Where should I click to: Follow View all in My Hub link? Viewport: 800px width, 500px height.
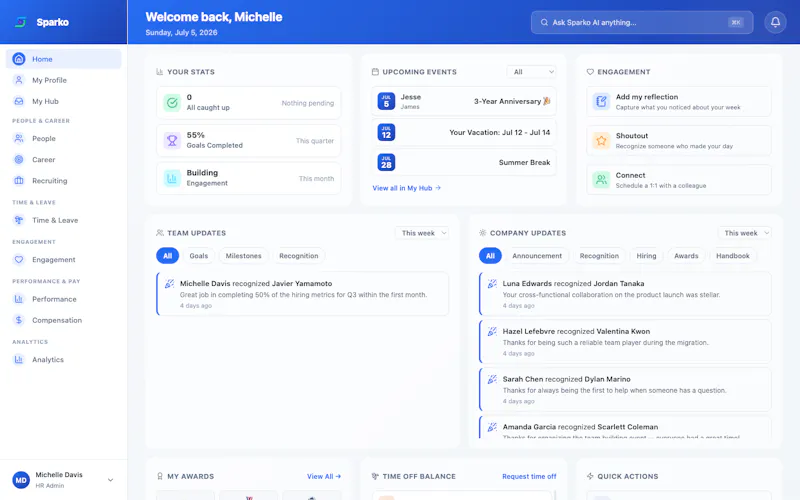click(x=406, y=188)
